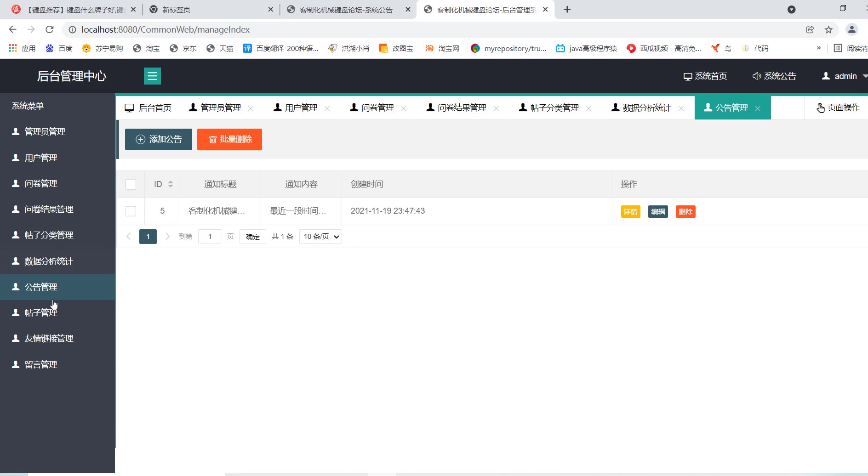868x476 pixels.
Task: Open 留言管理 in the sidebar menu
Action: [57, 364]
